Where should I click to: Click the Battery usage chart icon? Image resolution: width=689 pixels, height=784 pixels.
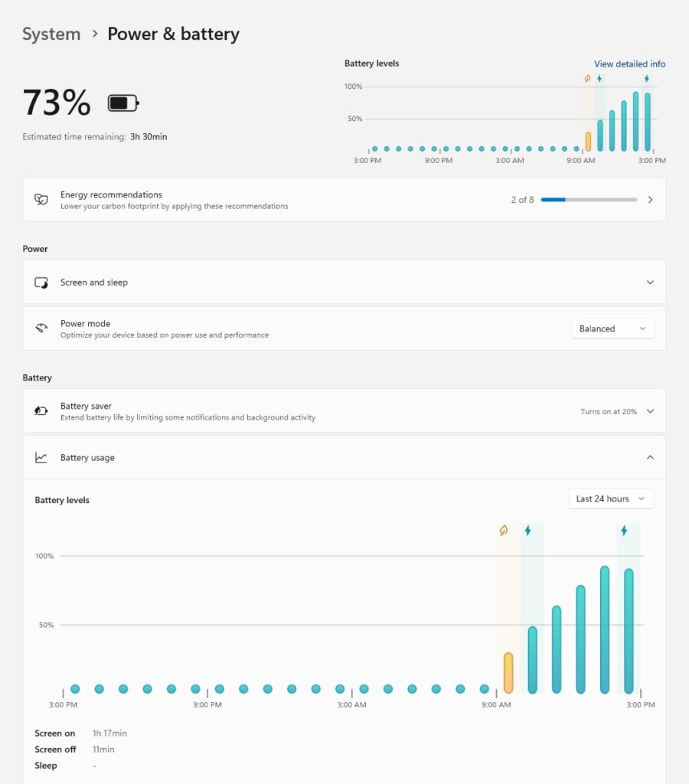(x=41, y=458)
